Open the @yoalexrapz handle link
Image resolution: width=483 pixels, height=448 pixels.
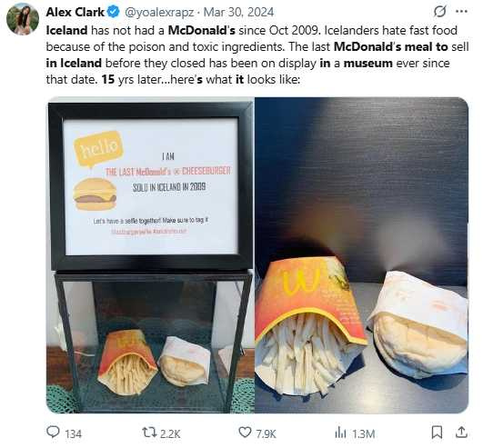point(159,13)
